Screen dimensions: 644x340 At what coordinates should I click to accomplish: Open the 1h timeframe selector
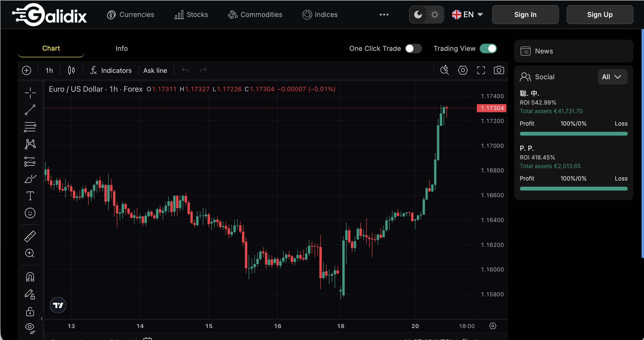pyautogui.click(x=49, y=70)
